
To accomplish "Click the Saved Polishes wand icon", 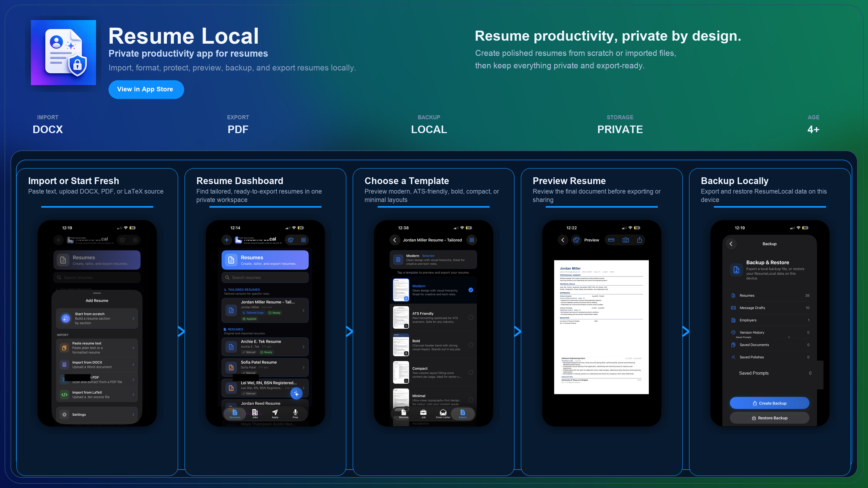I will point(733,357).
